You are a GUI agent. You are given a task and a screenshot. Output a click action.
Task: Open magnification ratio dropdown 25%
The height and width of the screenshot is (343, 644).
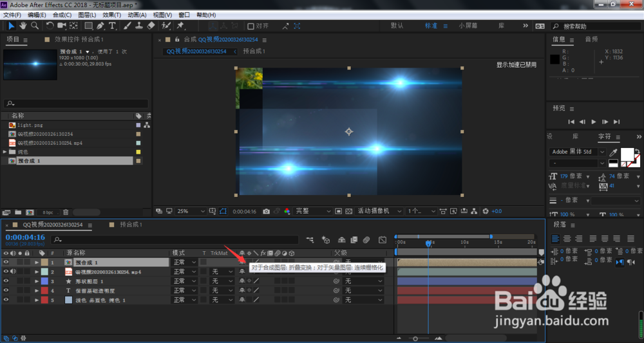click(x=191, y=211)
